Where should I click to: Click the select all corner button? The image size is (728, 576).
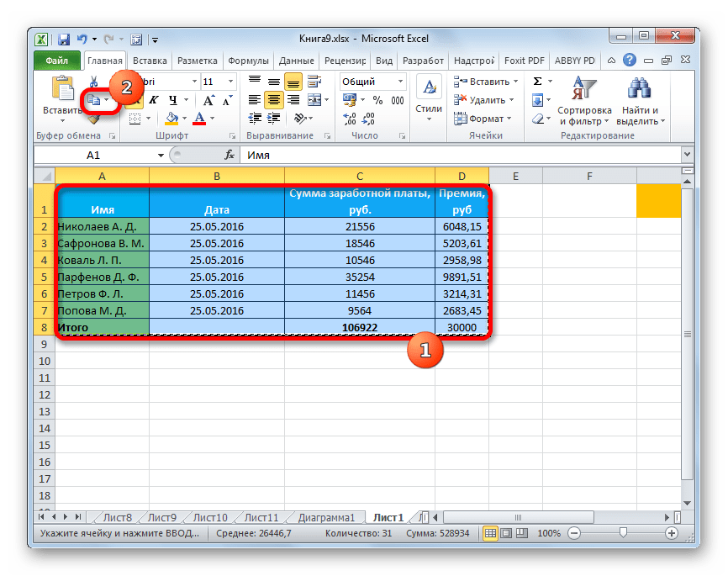click(45, 176)
